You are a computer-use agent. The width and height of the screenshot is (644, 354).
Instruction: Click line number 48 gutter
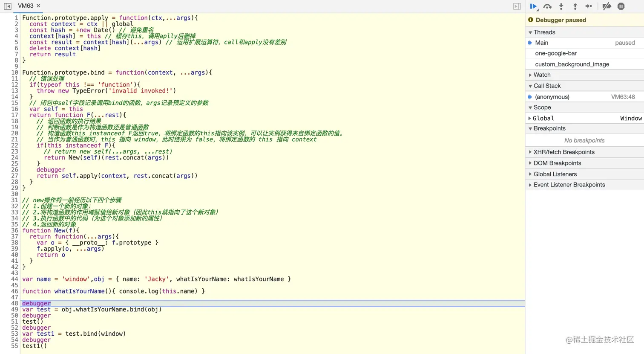coord(14,303)
